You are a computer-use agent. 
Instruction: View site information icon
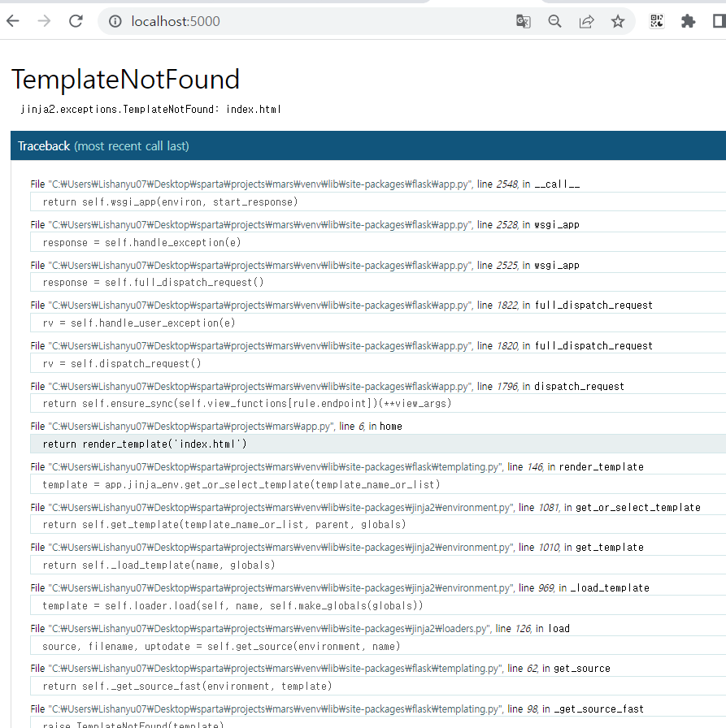[x=115, y=21]
